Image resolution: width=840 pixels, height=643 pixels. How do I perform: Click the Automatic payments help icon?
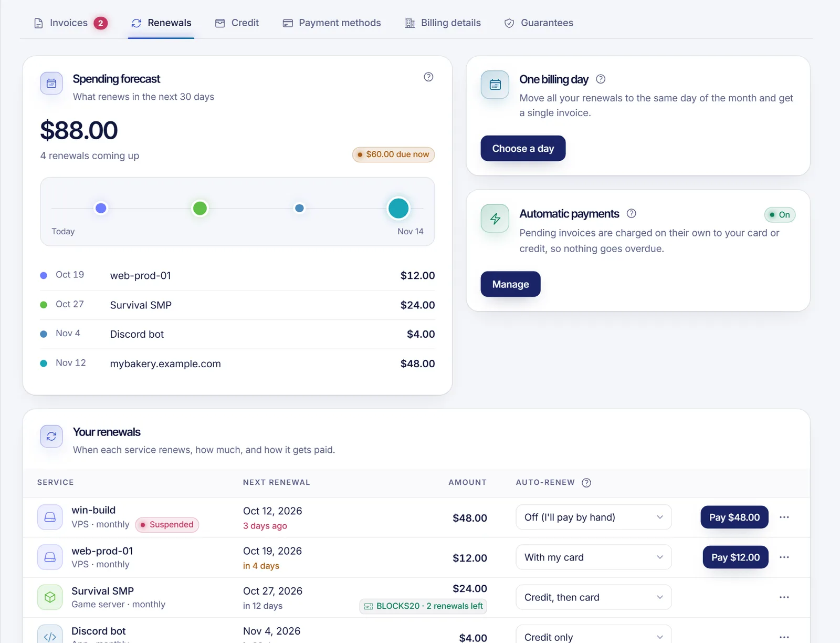(632, 214)
